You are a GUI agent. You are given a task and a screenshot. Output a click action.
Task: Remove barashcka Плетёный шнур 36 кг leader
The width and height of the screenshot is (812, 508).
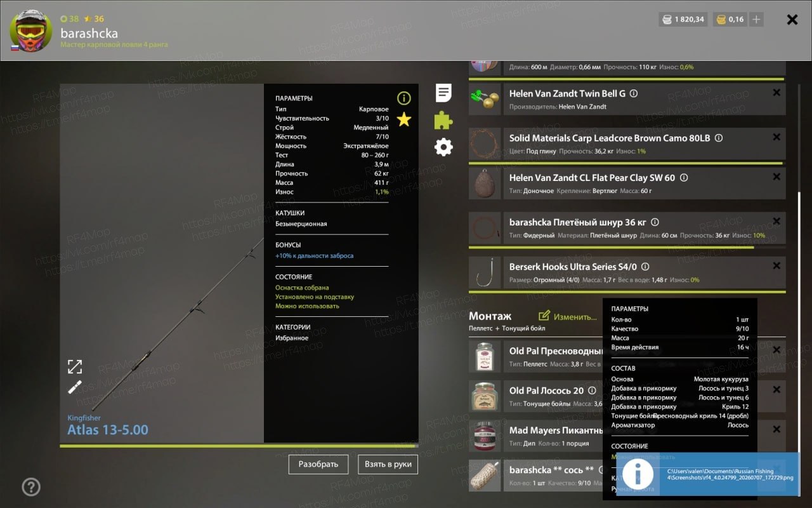[776, 222]
